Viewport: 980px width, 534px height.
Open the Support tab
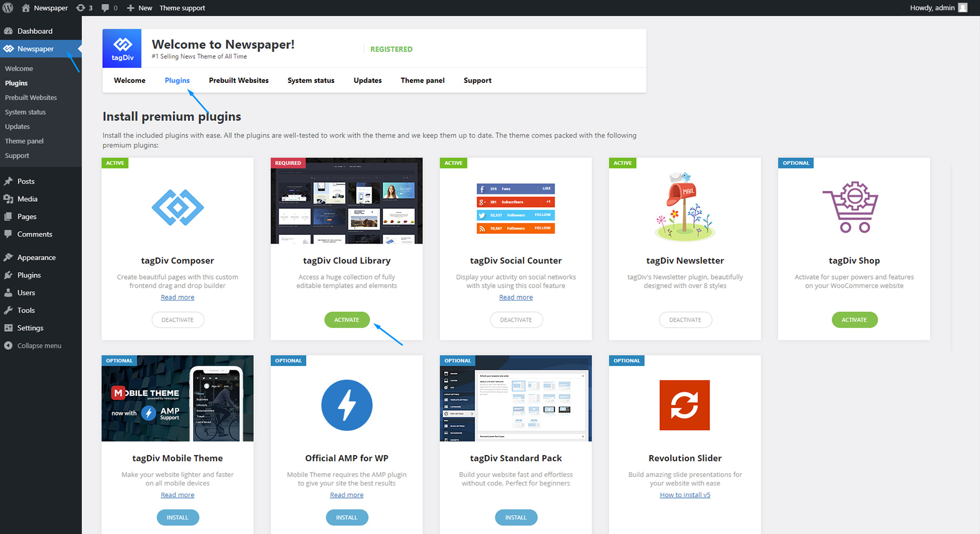478,81
